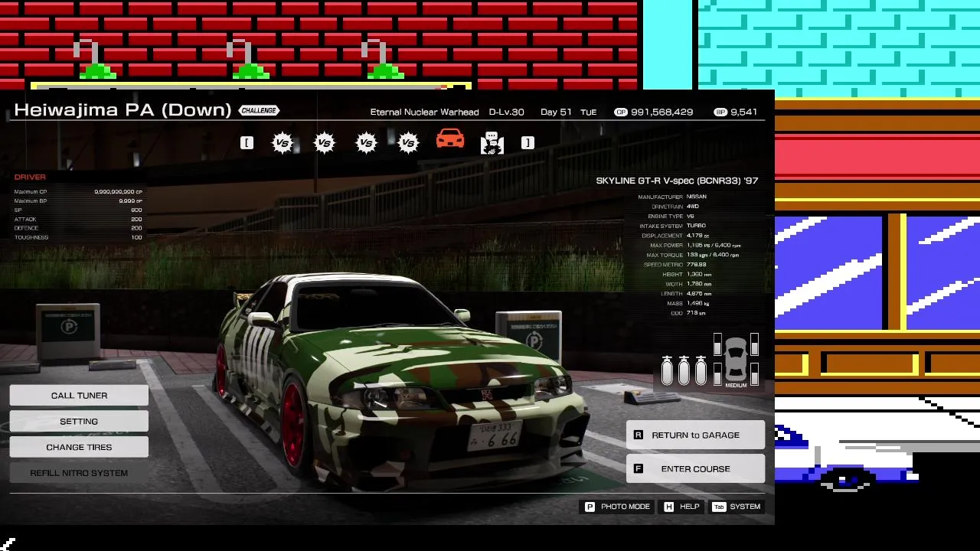Click the Heiwajima PA (Down) title
The width and height of the screenshot is (980, 551).
point(122,110)
